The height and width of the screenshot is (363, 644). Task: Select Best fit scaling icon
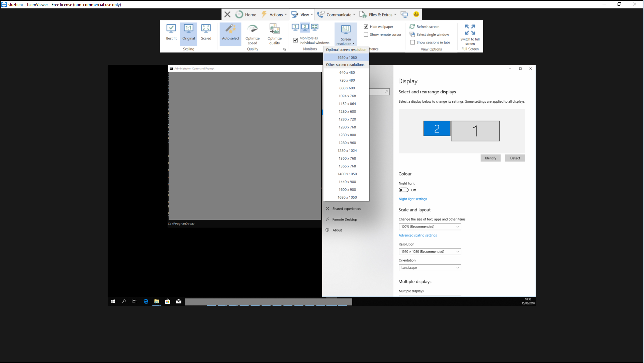pyautogui.click(x=171, y=28)
